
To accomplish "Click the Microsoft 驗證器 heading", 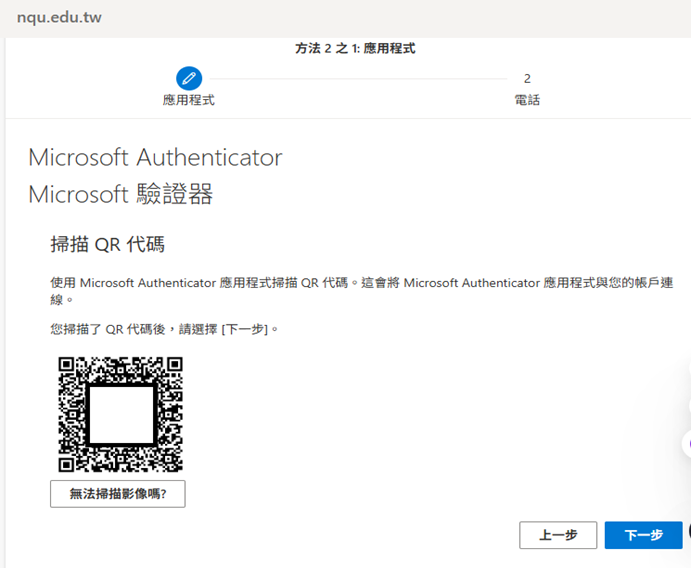I will click(x=121, y=194).
